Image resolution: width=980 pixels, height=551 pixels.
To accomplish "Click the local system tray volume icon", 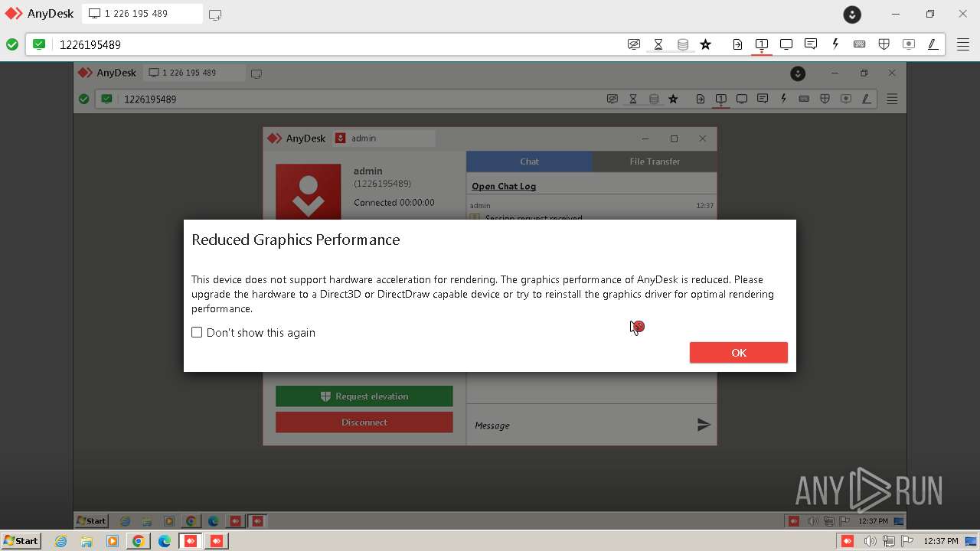I will coord(870,541).
